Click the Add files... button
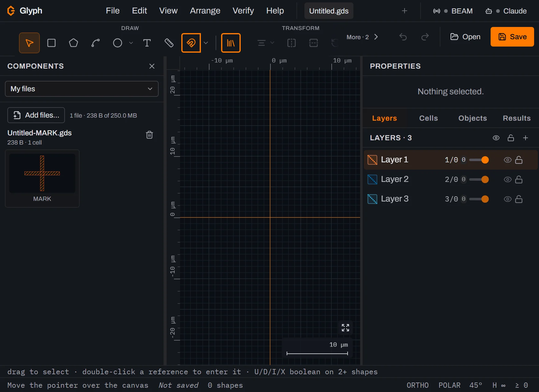Screen dimensions: 539x392 click(x=36, y=115)
